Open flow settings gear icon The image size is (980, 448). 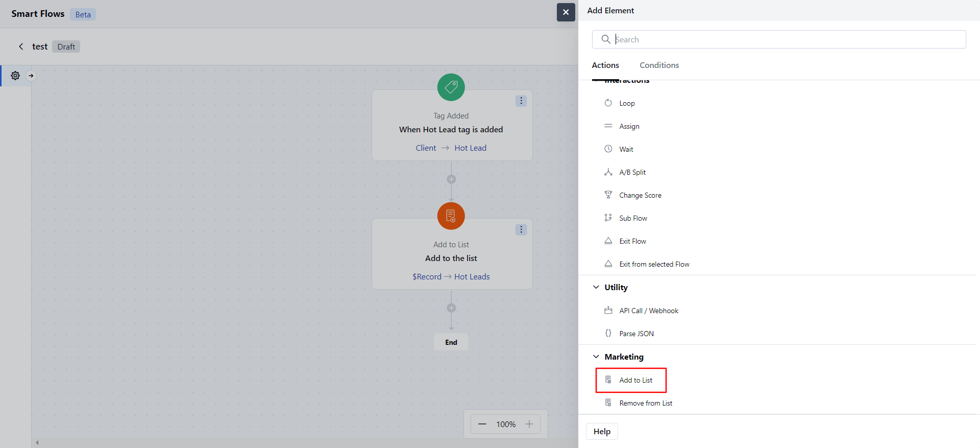click(15, 76)
